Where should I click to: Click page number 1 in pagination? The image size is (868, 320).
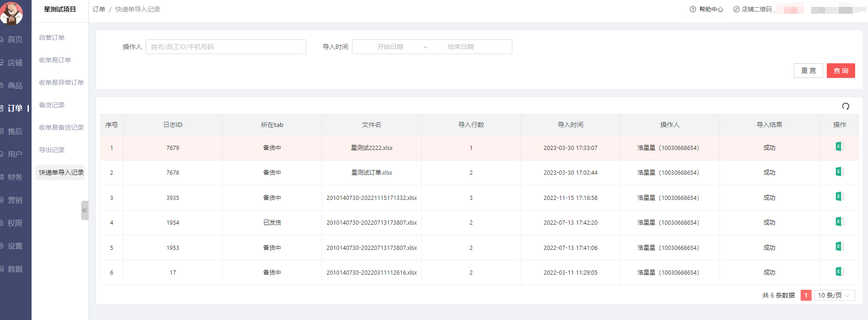(x=806, y=295)
